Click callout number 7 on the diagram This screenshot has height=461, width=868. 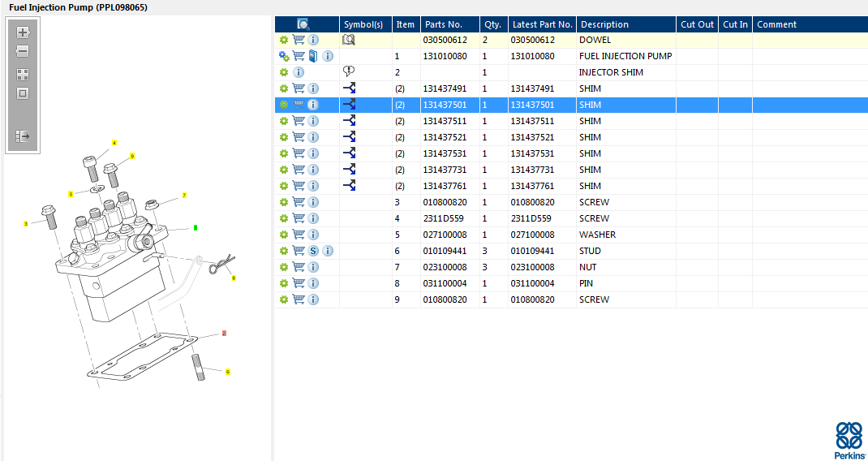pos(184,196)
